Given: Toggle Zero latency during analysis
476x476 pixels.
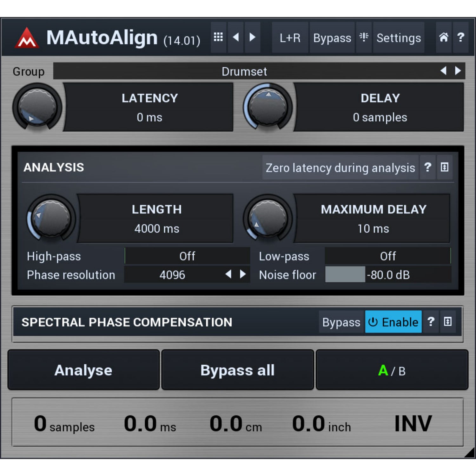Looking at the screenshot, I should pyautogui.click(x=340, y=168).
